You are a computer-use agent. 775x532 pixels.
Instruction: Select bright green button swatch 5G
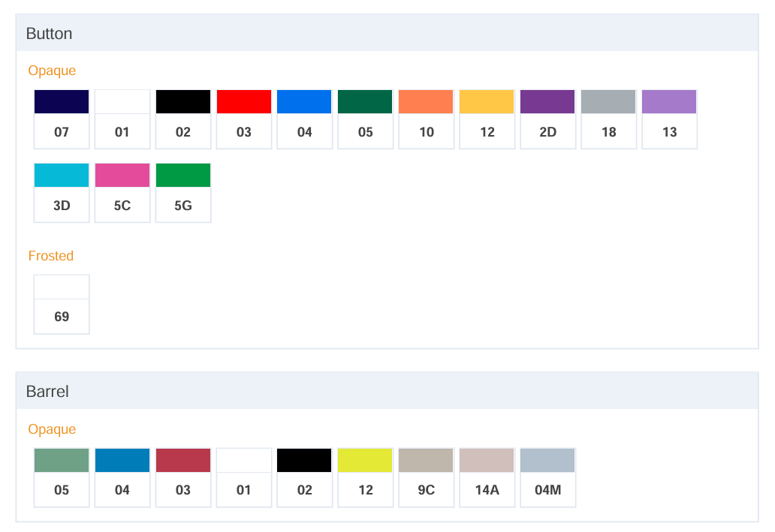183,192
